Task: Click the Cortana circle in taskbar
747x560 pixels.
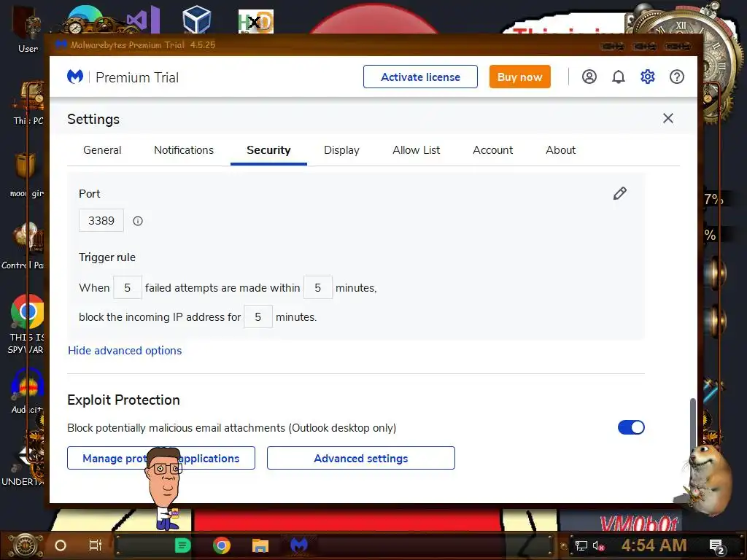Action: (x=61, y=545)
